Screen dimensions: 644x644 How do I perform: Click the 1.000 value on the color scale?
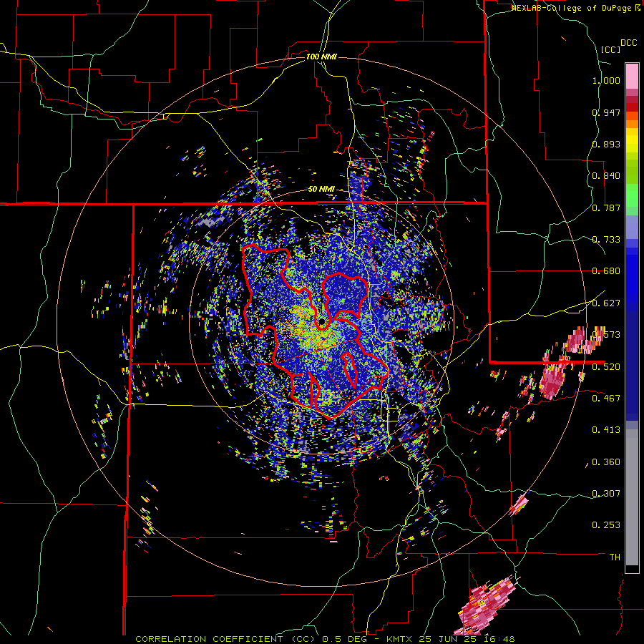pyautogui.click(x=606, y=80)
